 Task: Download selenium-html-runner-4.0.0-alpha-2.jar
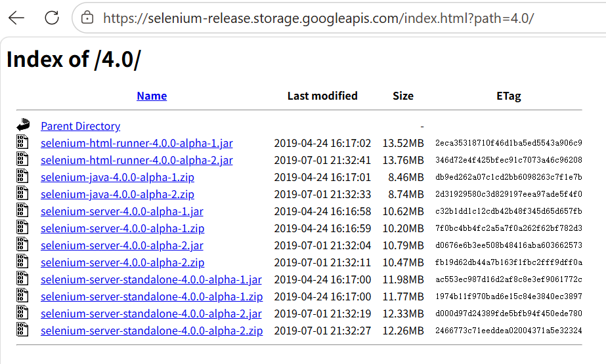[x=137, y=160]
